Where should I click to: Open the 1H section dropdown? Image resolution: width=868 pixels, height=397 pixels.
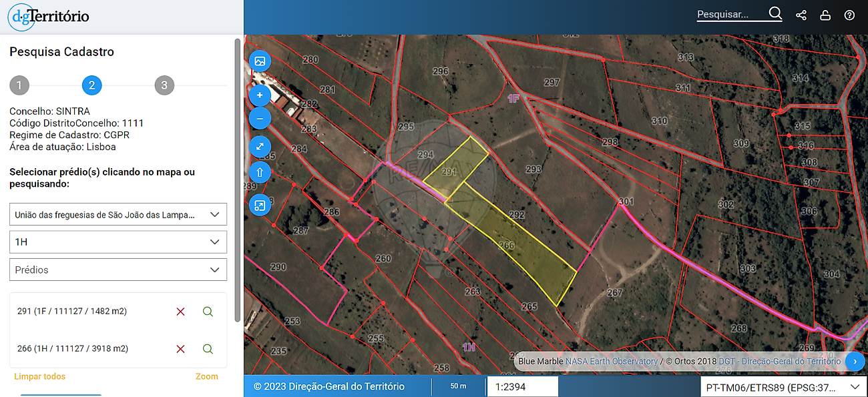pos(118,242)
